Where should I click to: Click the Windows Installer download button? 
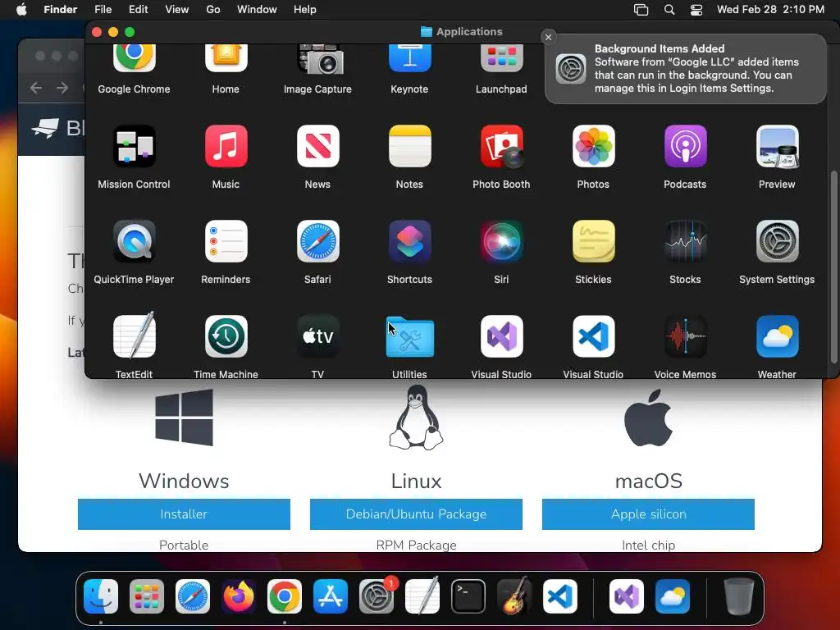pyautogui.click(x=184, y=514)
